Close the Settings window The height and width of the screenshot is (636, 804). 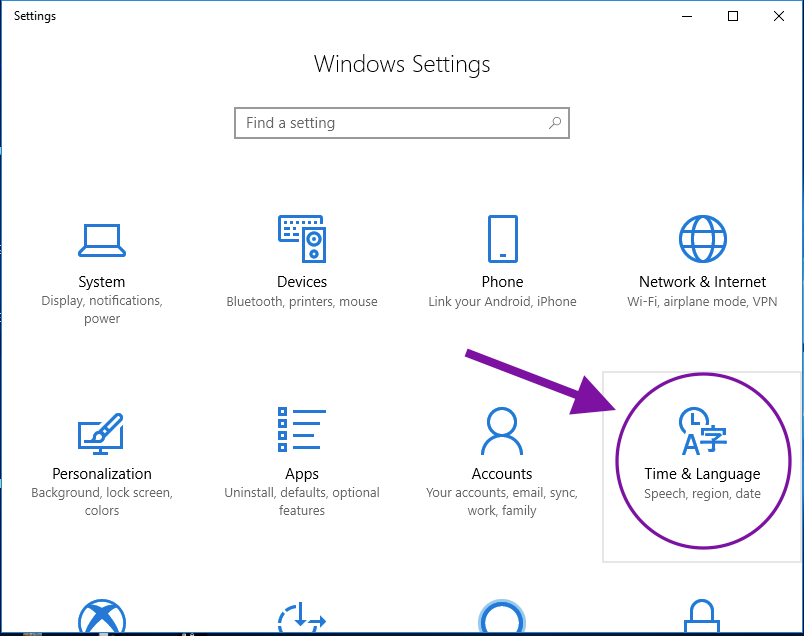click(779, 16)
